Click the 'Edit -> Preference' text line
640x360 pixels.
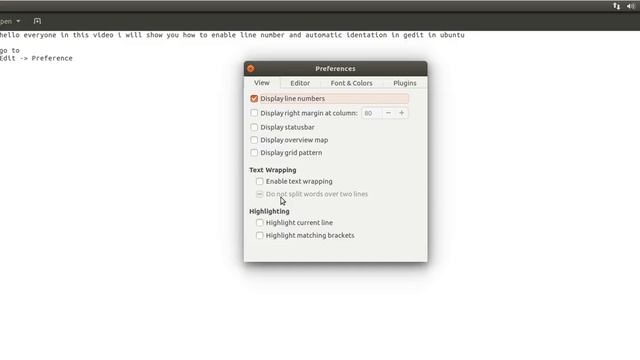pos(36,58)
